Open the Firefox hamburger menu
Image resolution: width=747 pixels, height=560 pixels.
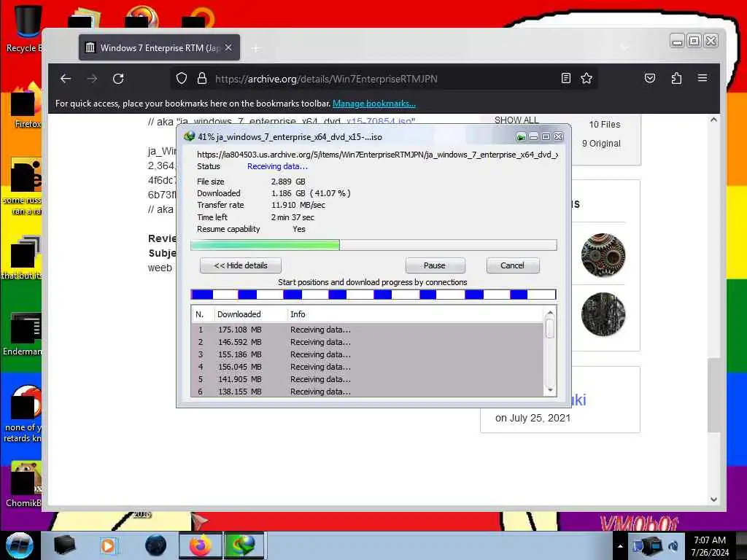click(x=703, y=78)
